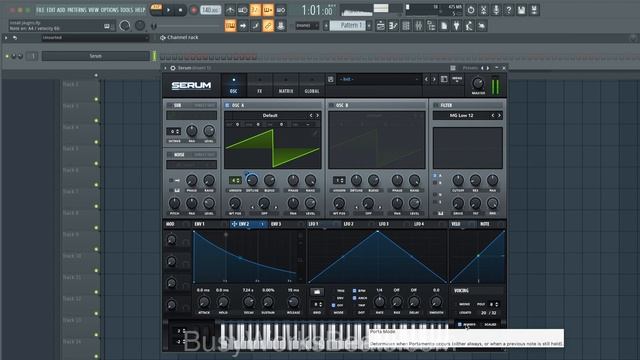Open the Serum preset browser icon
This screenshot has width=640, height=360.
pos(444,79)
